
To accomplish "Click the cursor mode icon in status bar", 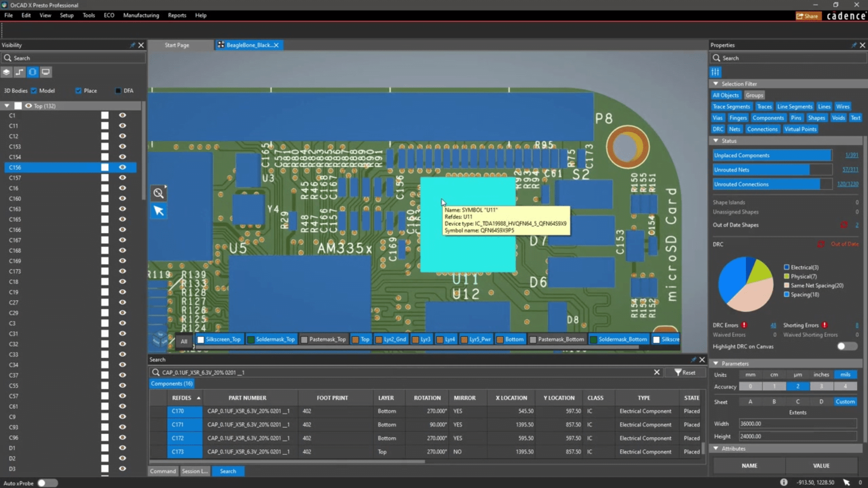I will 846,482.
